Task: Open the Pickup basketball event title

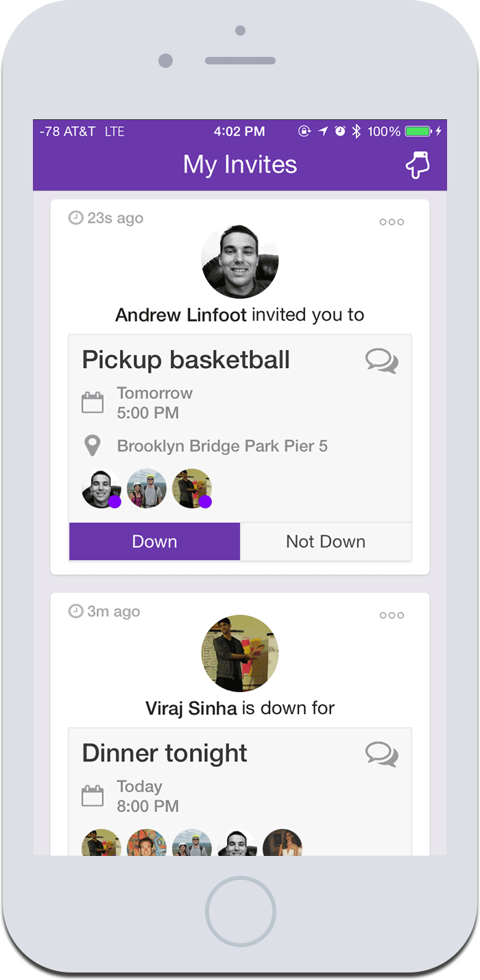Action: point(186,360)
